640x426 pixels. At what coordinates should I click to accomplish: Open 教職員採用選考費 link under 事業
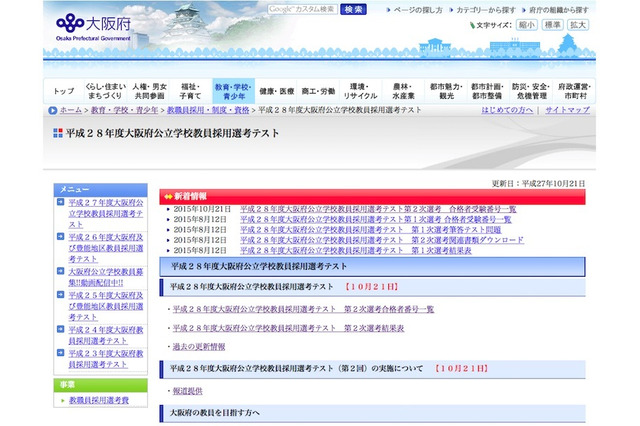99,400
